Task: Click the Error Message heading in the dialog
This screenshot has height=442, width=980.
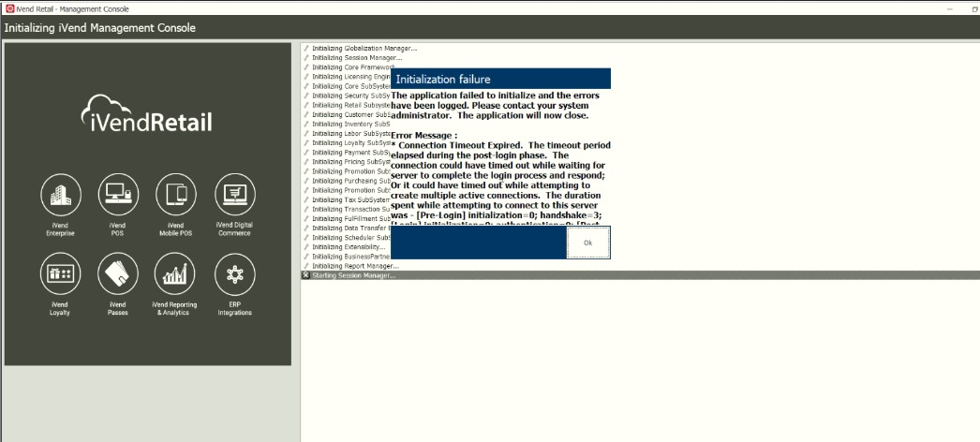Action: tap(423, 136)
